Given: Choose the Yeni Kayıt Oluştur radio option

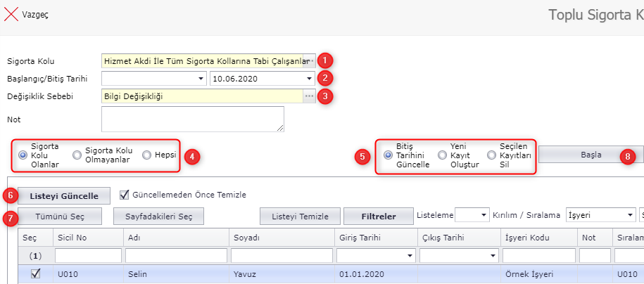Looking at the screenshot, I should click(x=442, y=155).
